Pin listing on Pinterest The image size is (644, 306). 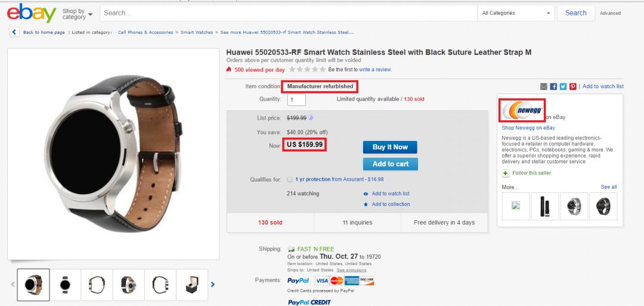coord(572,86)
